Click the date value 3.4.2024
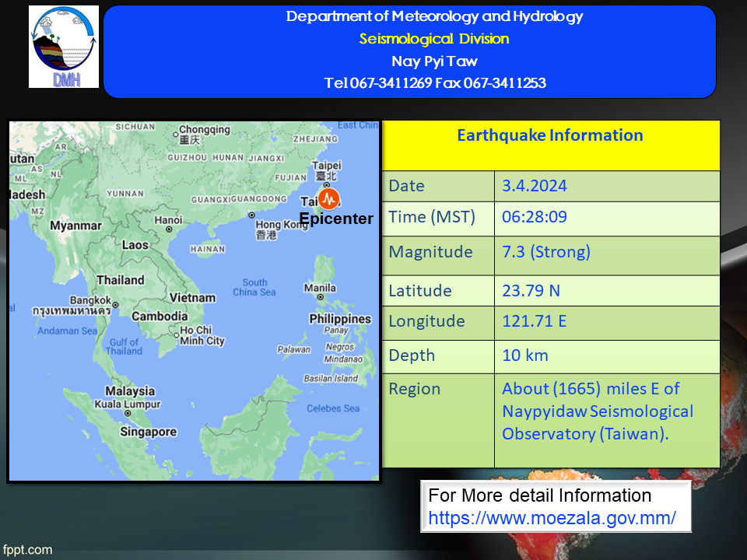 click(x=535, y=186)
